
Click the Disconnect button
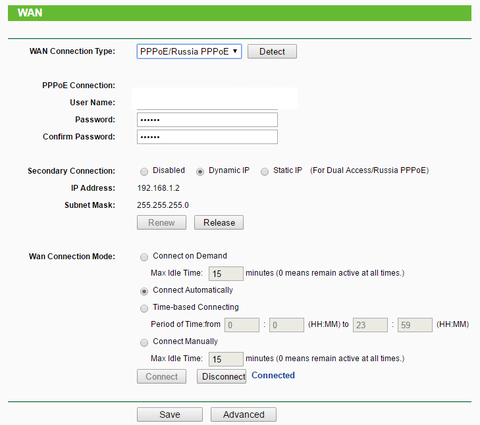point(222,376)
